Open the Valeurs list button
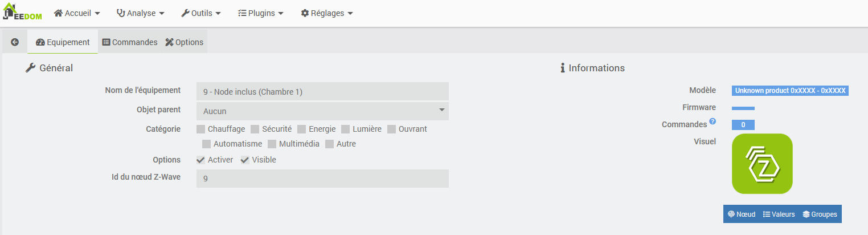 [779, 214]
